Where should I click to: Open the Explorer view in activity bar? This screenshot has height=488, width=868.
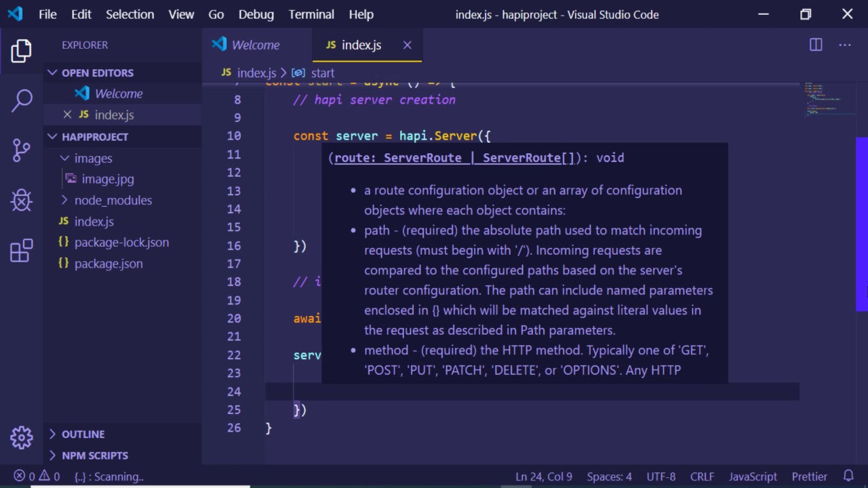(x=21, y=52)
